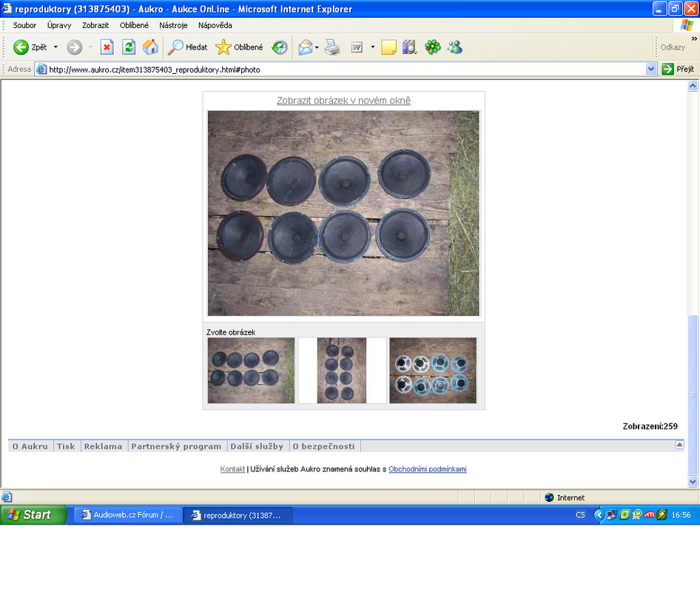Click the Back (Zpět) arrow icon
The height and width of the screenshot is (592, 700).
[21, 47]
